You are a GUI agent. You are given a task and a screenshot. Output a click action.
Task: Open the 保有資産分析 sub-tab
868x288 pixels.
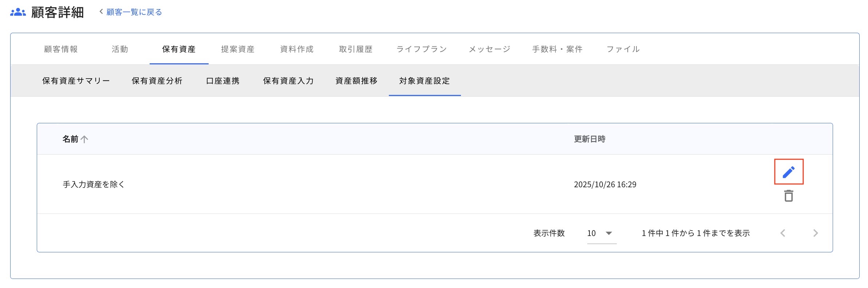point(157,81)
